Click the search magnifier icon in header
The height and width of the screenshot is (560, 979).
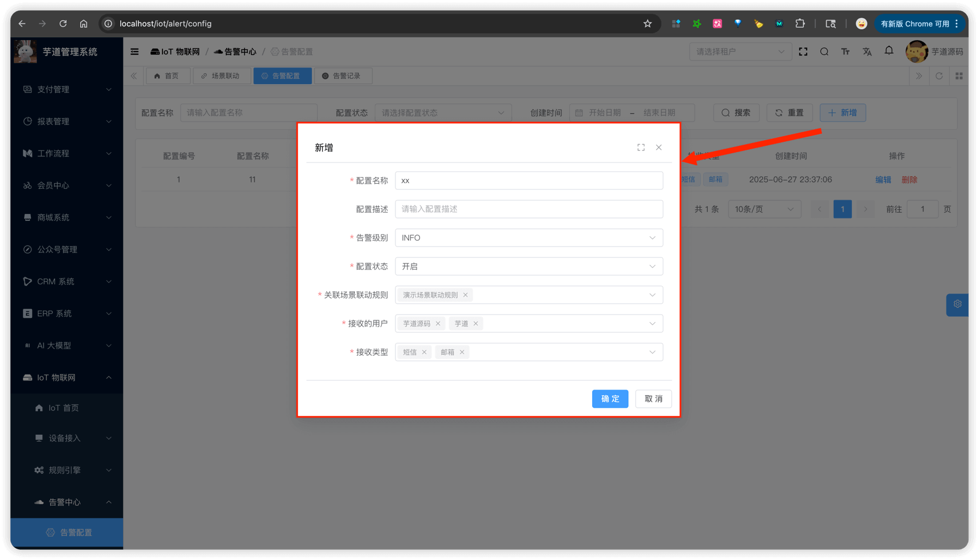click(x=824, y=51)
